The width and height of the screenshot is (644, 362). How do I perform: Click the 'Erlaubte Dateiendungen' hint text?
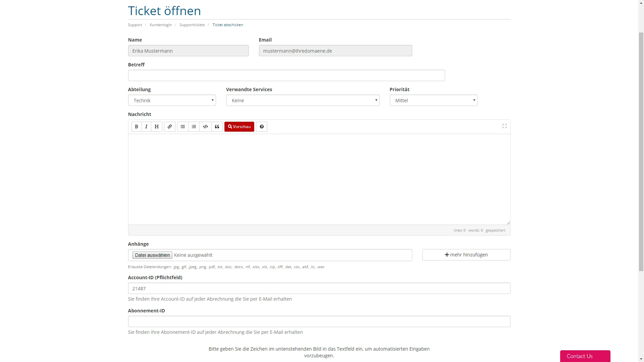pyautogui.click(x=226, y=267)
